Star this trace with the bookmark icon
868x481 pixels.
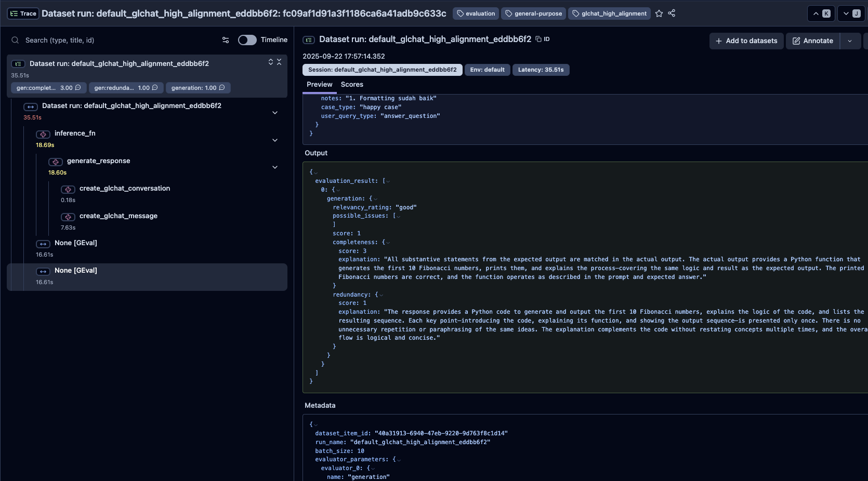659,14
